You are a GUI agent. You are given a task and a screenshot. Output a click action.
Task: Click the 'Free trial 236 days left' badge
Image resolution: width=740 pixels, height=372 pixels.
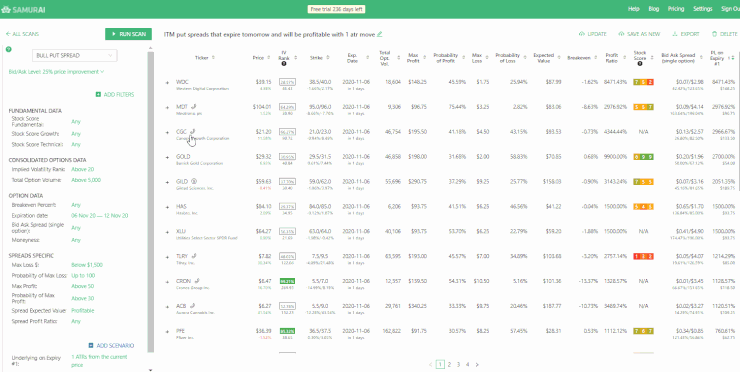(336, 9)
